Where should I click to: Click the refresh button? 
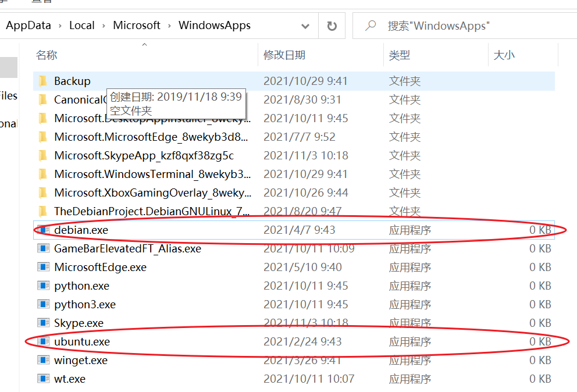pyautogui.click(x=333, y=25)
